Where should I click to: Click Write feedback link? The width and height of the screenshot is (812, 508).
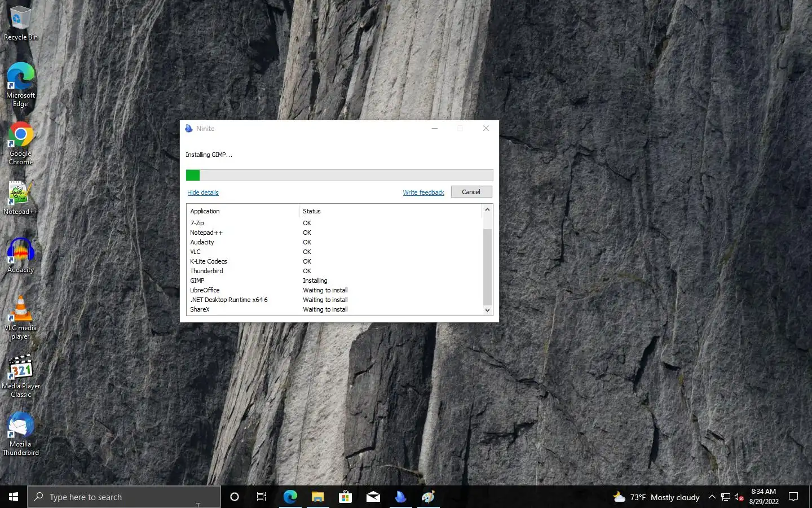point(423,192)
